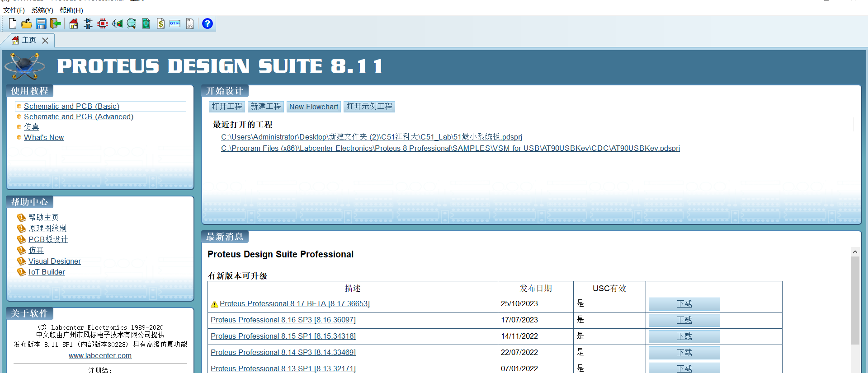
Task: Open Bill of Materials dollar icon
Action: tap(160, 23)
